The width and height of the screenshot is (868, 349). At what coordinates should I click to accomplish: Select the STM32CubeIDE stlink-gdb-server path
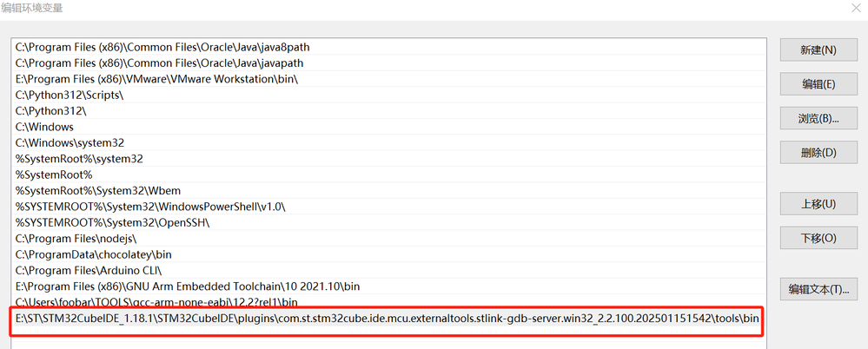pos(388,319)
